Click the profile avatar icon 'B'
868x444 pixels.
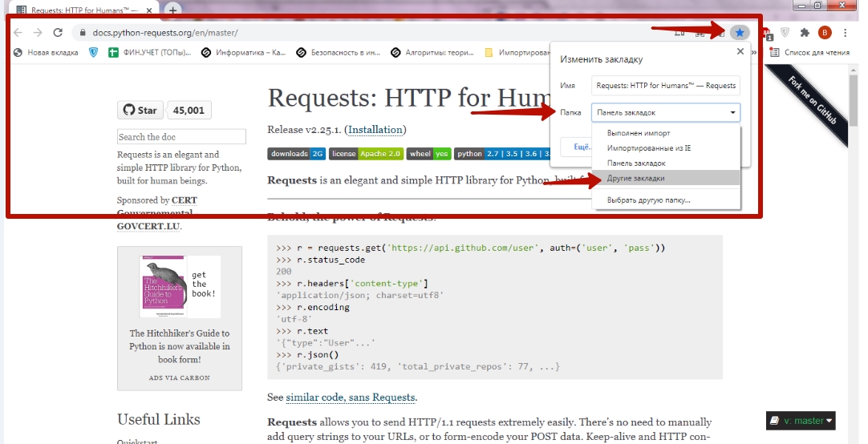(825, 33)
